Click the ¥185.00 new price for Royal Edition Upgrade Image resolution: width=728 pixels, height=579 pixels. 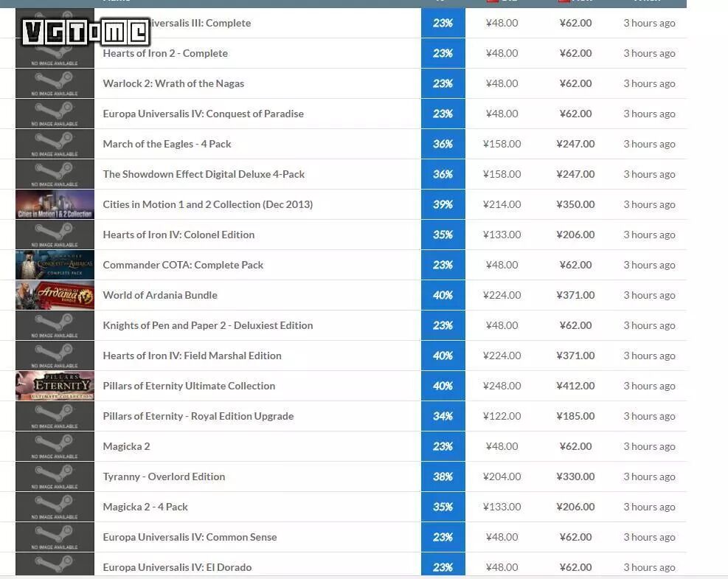(x=576, y=416)
